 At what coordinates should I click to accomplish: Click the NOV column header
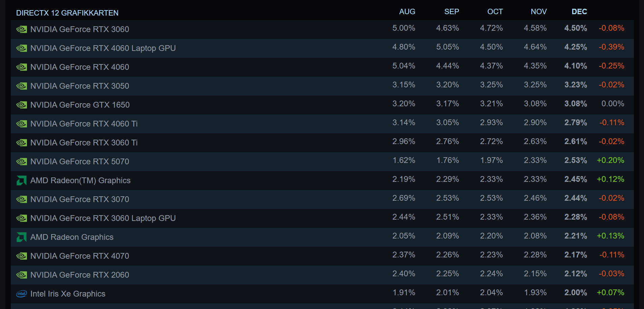point(538,11)
